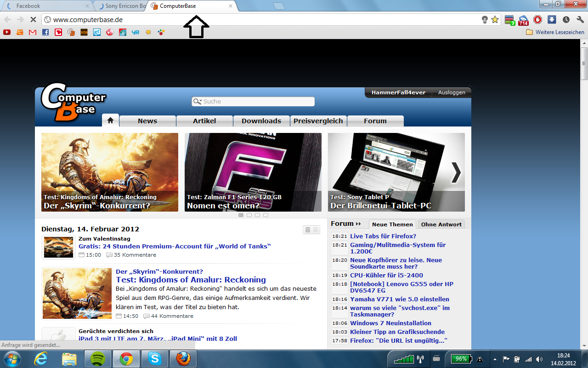Image resolution: width=588 pixels, height=368 pixels.
Task: Open the Sony Tablet P teaser image
Action: point(396,172)
